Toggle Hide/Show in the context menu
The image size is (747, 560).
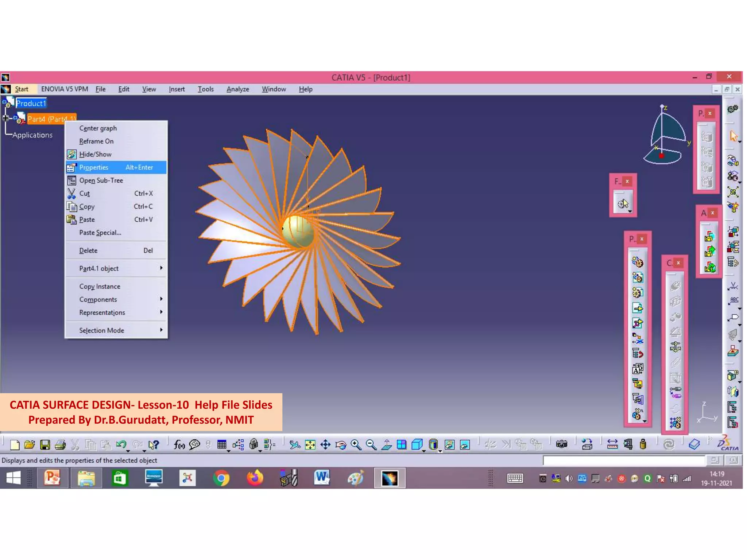pyautogui.click(x=95, y=154)
